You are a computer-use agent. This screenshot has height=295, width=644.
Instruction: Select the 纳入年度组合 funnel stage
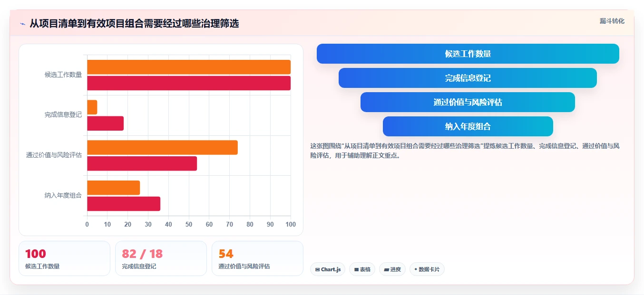pyautogui.click(x=468, y=126)
